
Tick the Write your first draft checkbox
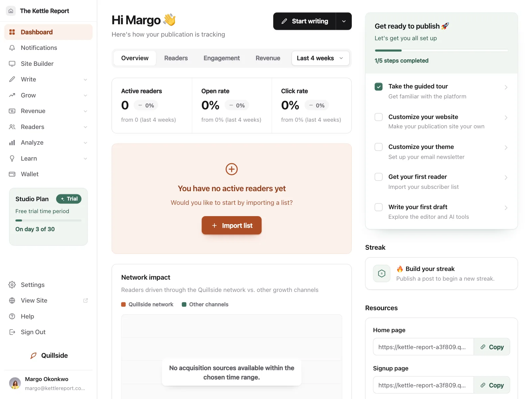click(x=379, y=207)
